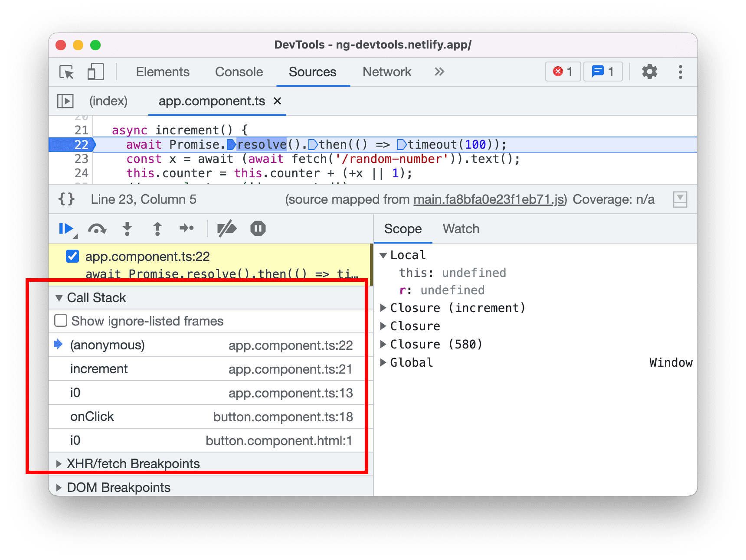746x560 pixels.
Task: Enable Show ignore-listed frames
Action: [x=60, y=321]
